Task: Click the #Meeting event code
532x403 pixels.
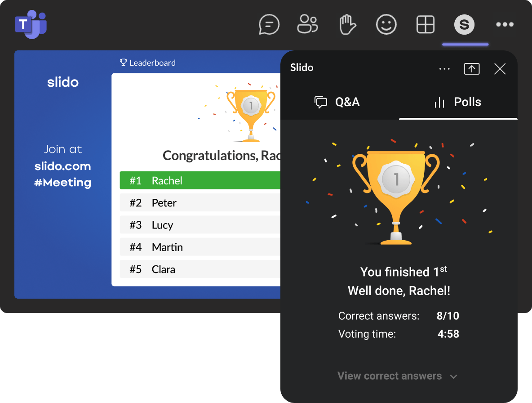Action: pos(63,183)
